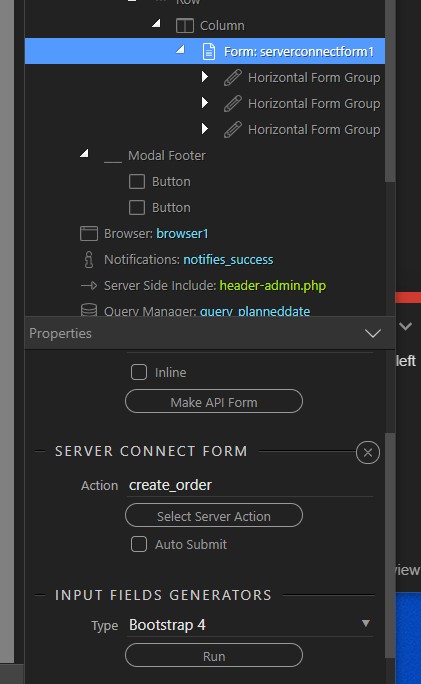Click the Select Server Action button
421x684 pixels.
tap(214, 516)
